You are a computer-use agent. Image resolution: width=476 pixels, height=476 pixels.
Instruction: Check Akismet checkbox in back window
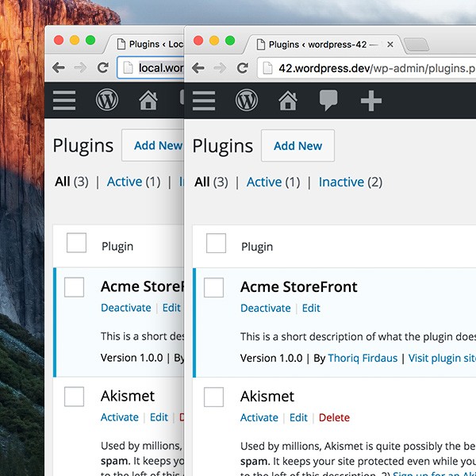[74, 397]
